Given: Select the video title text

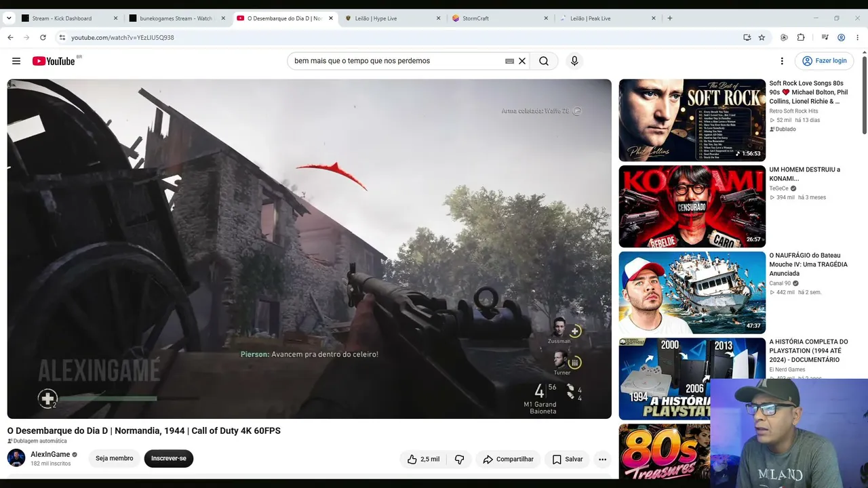Looking at the screenshot, I should coord(144,430).
